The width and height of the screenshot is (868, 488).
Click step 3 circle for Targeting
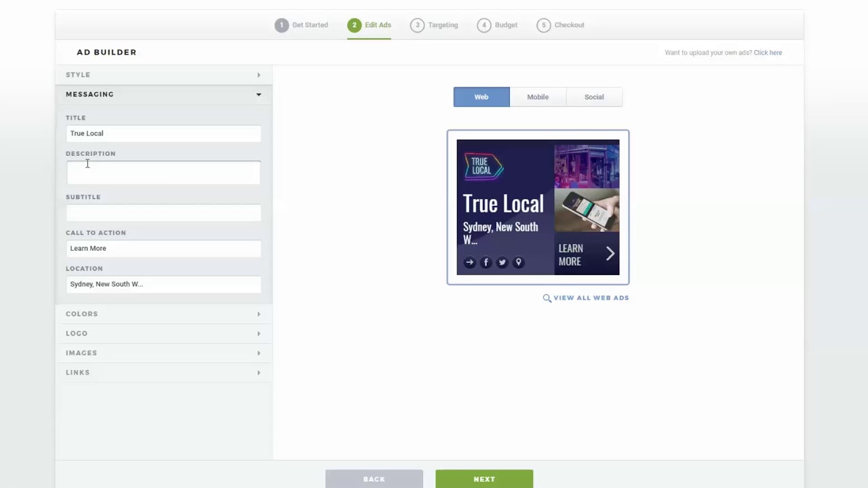click(x=417, y=25)
